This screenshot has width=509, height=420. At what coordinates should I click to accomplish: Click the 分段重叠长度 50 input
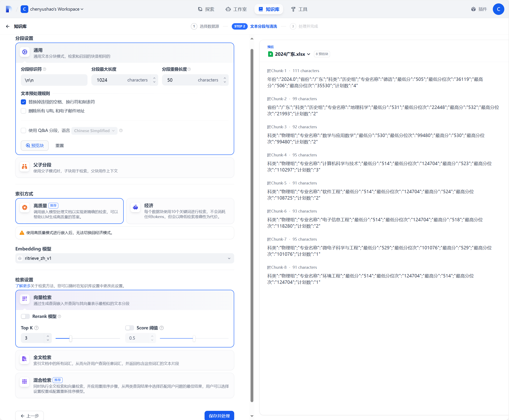(191, 80)
